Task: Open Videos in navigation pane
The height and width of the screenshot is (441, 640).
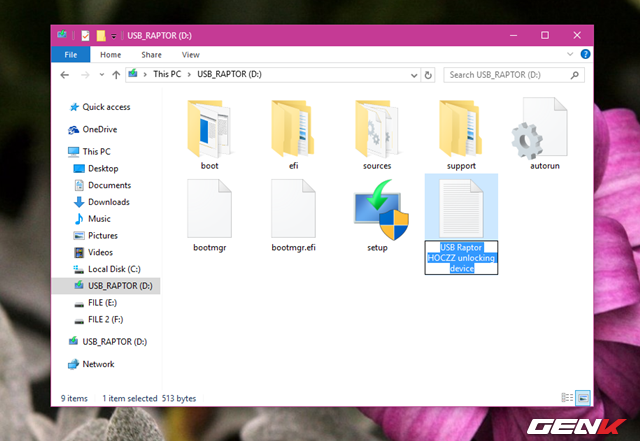Action: click(x=93, y=252)
